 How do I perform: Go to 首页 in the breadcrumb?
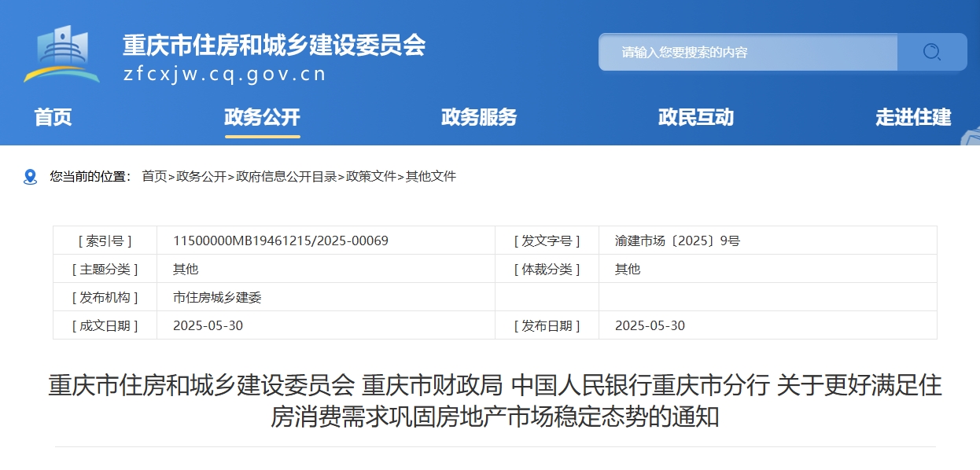[x=154, y=177]
